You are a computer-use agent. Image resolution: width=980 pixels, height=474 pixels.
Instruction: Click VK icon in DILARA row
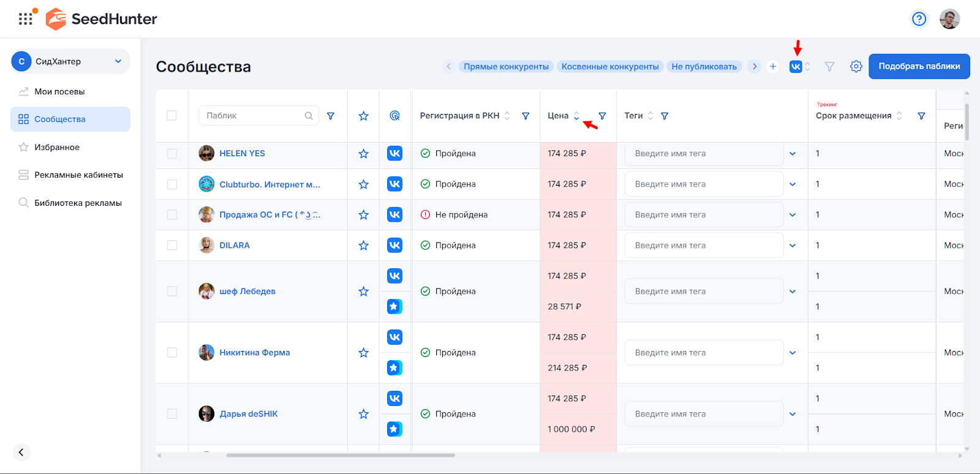pyautogui.click(x=394, y=246)
